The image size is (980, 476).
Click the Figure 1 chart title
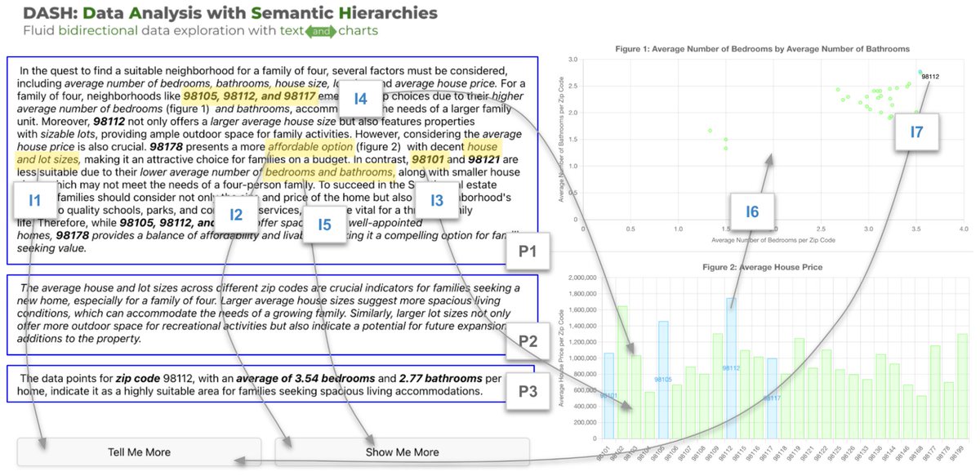click(762, 49)
